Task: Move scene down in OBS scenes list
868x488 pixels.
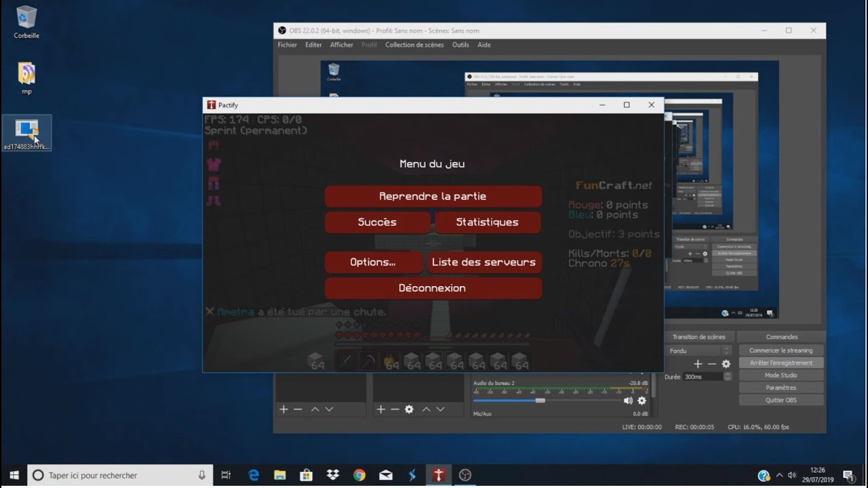Action: pos(329,409)
